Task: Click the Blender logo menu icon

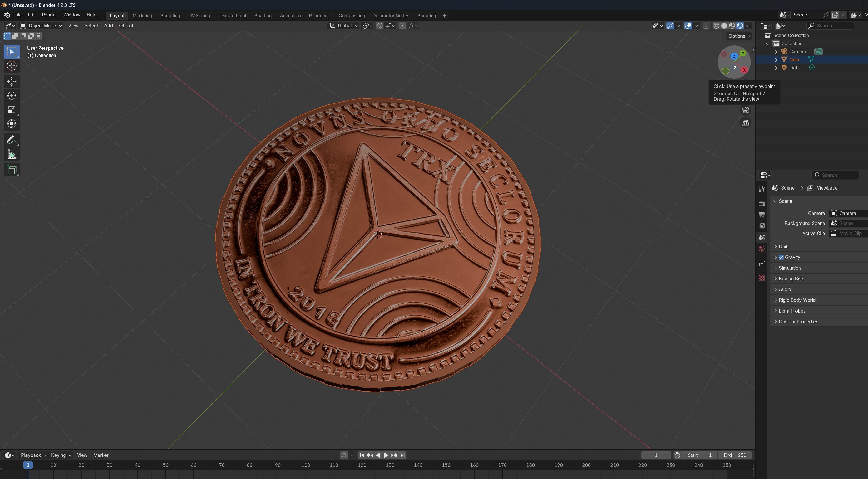Action: click(7, 15)
